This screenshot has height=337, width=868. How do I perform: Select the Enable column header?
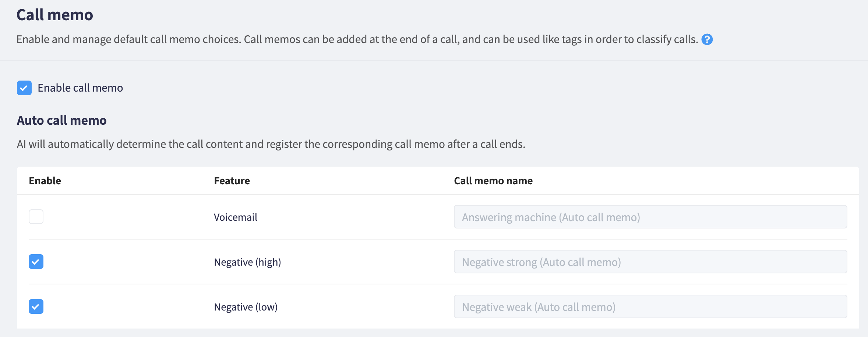pyautogui.click(x=45, y=181)
